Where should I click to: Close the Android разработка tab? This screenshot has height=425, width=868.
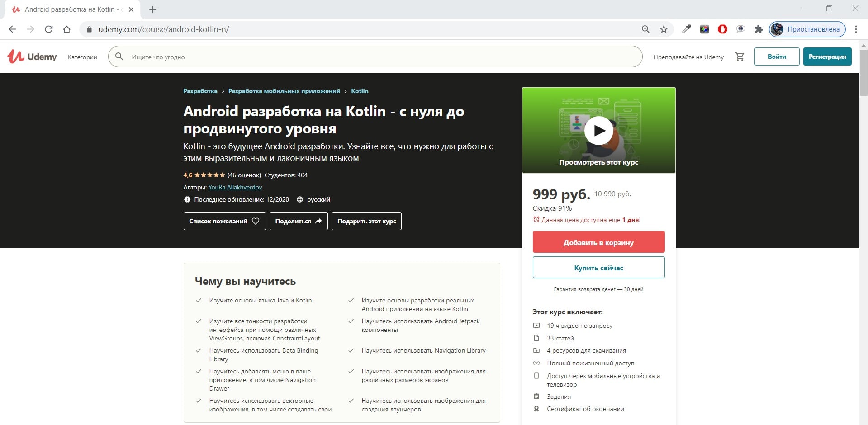pos(131,9)
